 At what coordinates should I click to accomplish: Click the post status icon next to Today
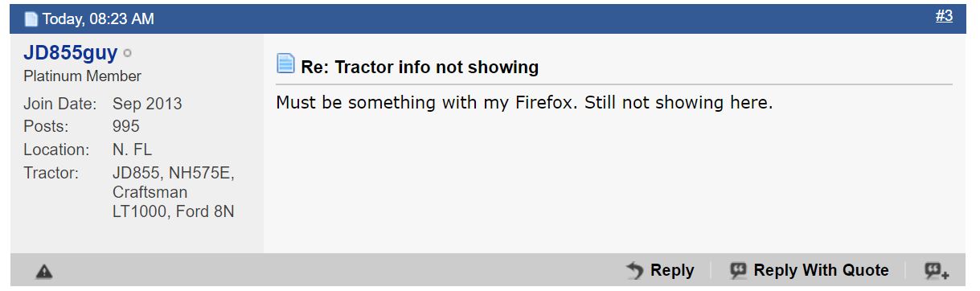click(x=31, y=18)
